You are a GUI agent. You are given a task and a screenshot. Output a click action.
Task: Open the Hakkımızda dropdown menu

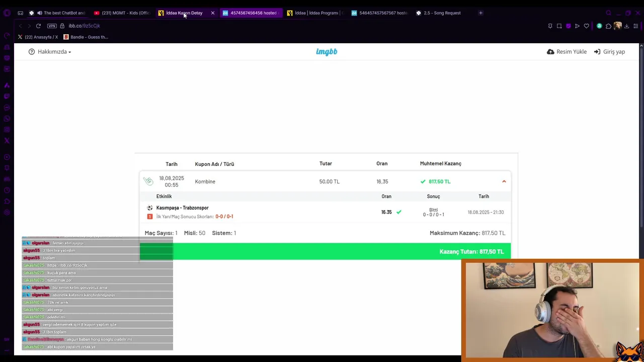pos(50,52)
